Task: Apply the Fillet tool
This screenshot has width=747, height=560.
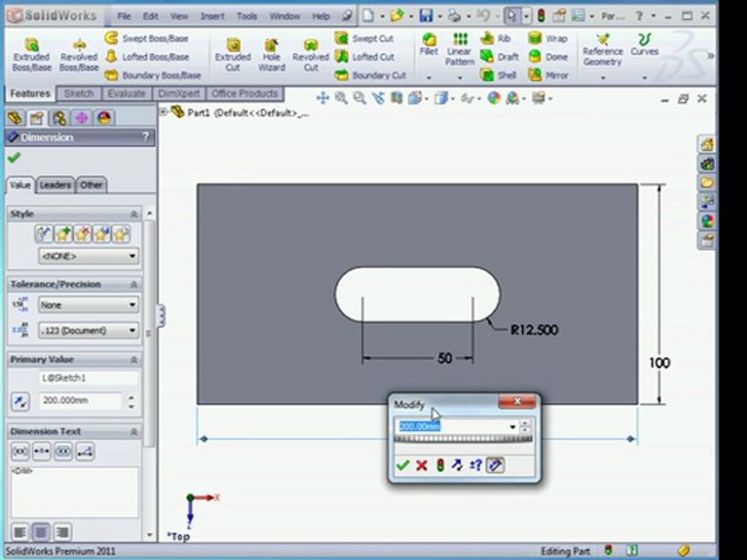Action: (x=429, y=44)
